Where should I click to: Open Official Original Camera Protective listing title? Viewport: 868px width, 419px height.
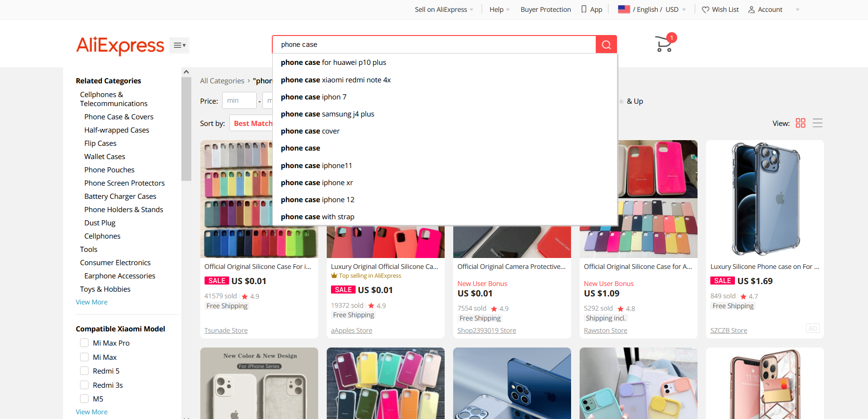(x=511, y=267)
